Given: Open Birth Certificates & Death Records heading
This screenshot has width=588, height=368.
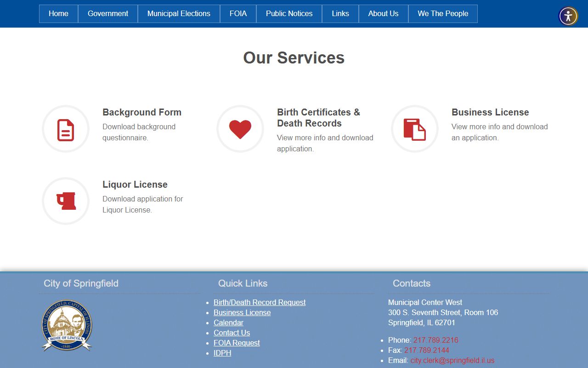Looking at the screenshot, I should point(318,118).
